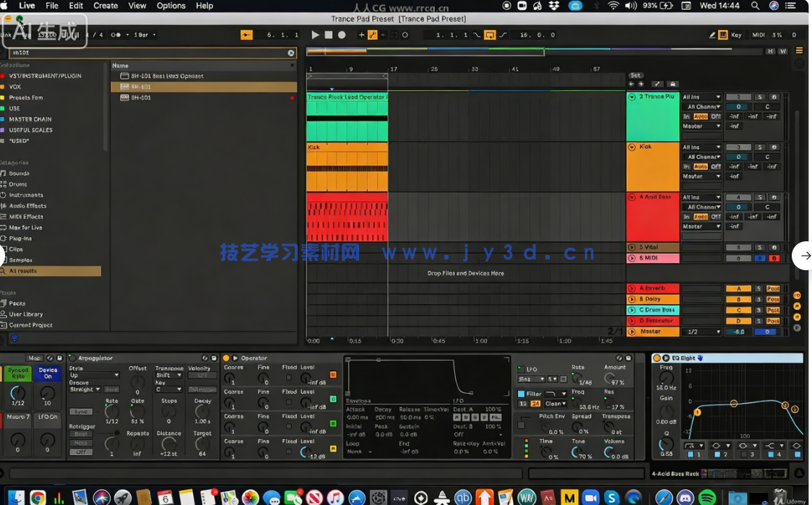
Task: Open the All Ins input dropdown on the Kick track
Action: click(701, 147)
